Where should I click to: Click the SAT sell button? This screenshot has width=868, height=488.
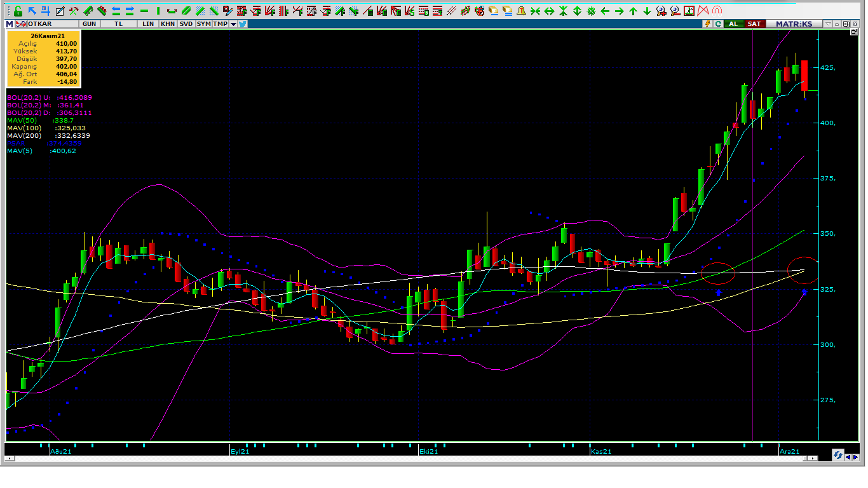[754, 24]
